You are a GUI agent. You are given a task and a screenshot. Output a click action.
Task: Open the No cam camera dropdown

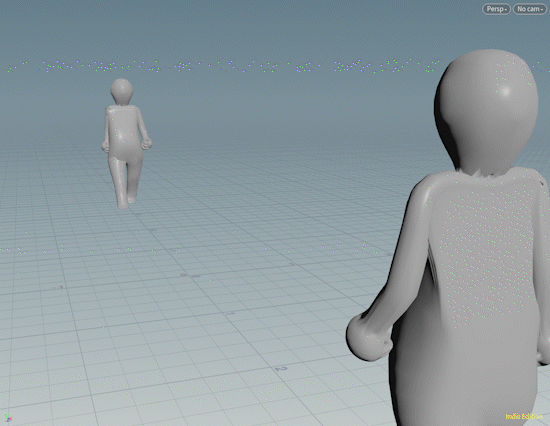(530, 9)
